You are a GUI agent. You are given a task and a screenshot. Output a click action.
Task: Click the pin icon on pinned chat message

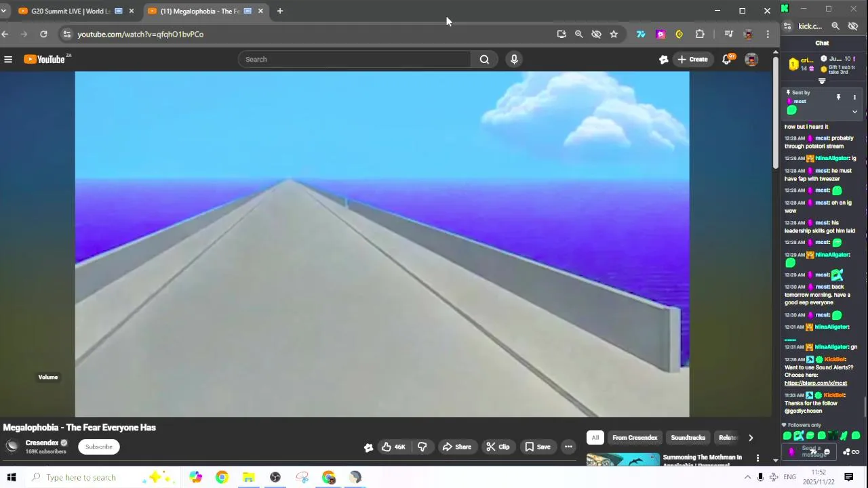pyautogui.click(x=838, y=97)
